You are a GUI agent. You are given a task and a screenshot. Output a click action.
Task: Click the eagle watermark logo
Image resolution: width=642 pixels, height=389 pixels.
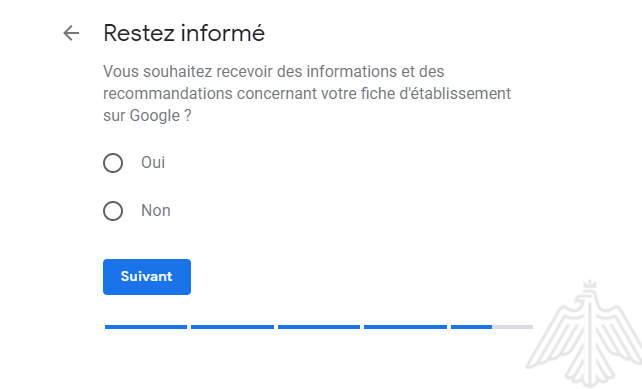pyautogui.click(x=586, y=334)
